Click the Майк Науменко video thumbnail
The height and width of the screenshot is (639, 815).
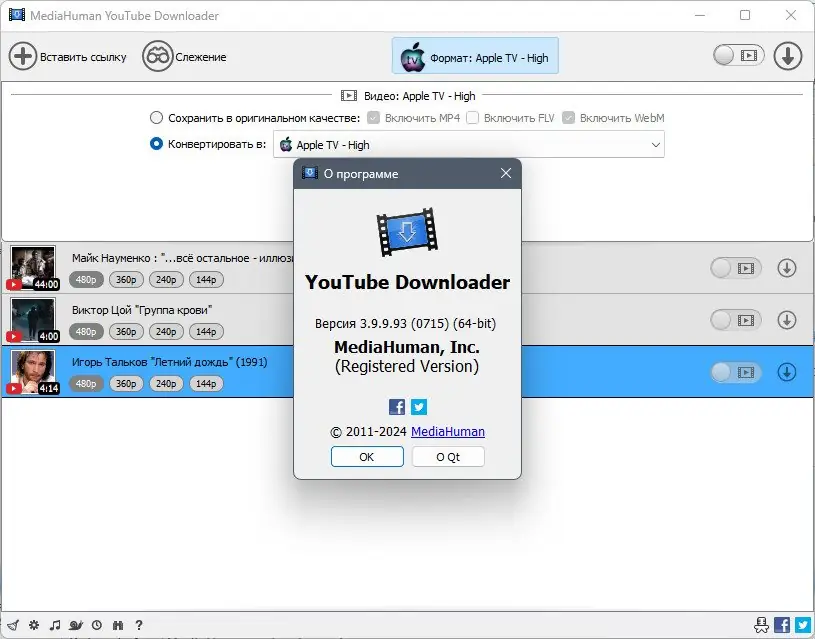pyautogui.click(x=33, y=267)
